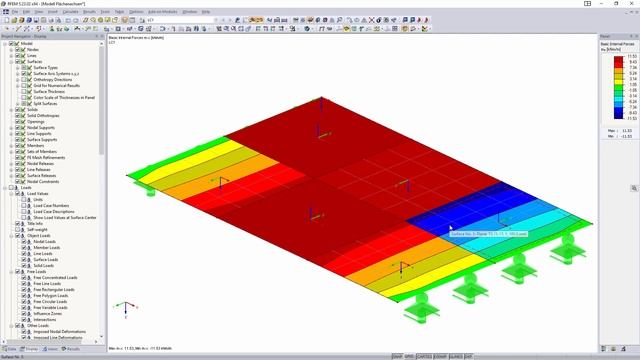Collapse the Object Loads tree node
This screenshot has width=640, height=360.
(x=11, y=236)
